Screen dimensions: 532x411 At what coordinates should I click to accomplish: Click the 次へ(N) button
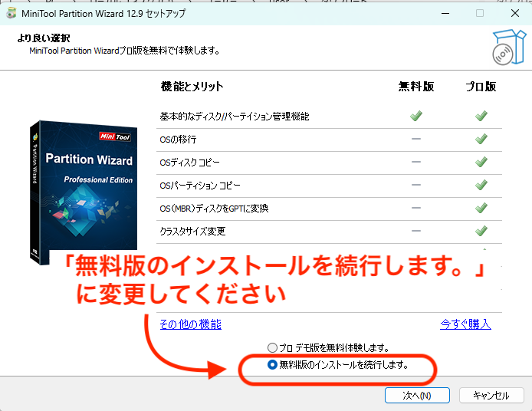pyautogui.click(x=417, y=396)
